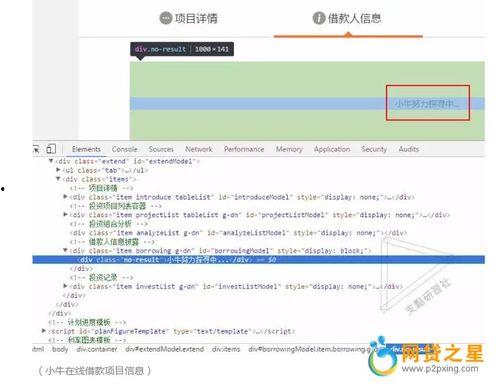Screen dimensions: 499x387
Task: Switch to the Audits tab
Action: 409,149
